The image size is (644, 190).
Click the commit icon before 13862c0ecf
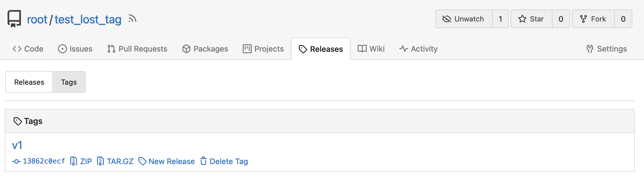pos(16,161)
